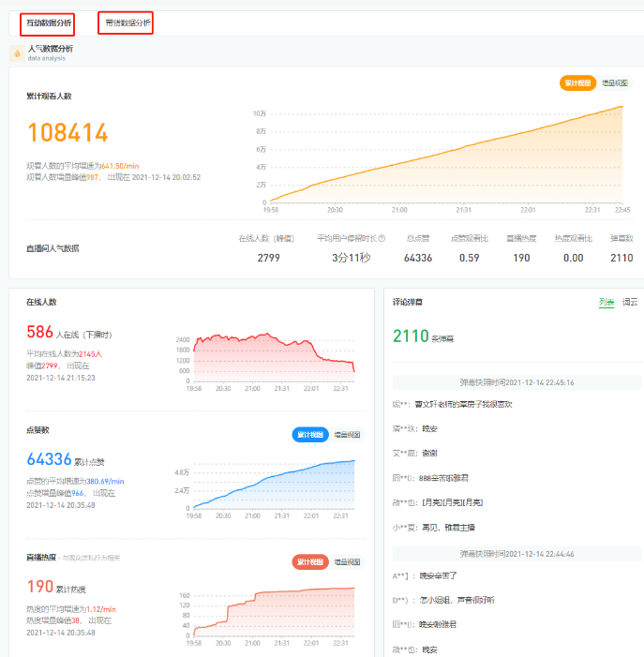Switch comments panel to 词云 view
The image size is (644, 657).
tap(630, 302)
